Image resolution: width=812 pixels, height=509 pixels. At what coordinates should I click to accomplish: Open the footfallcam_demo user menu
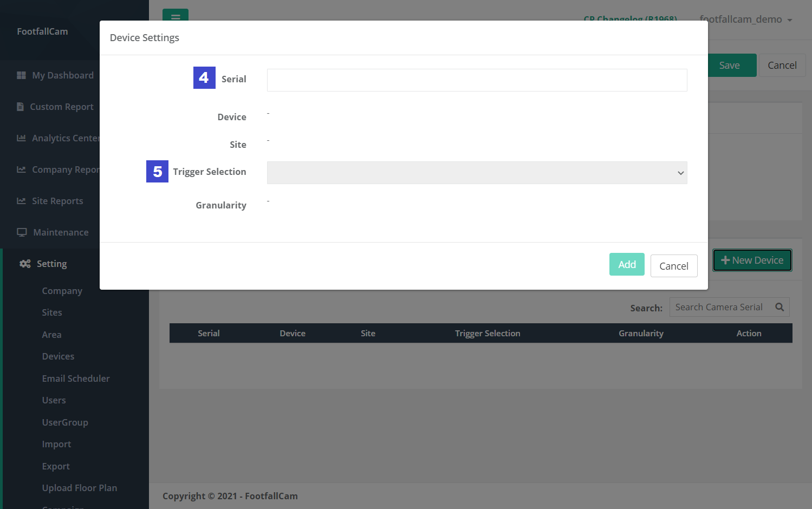click(746, 19)
